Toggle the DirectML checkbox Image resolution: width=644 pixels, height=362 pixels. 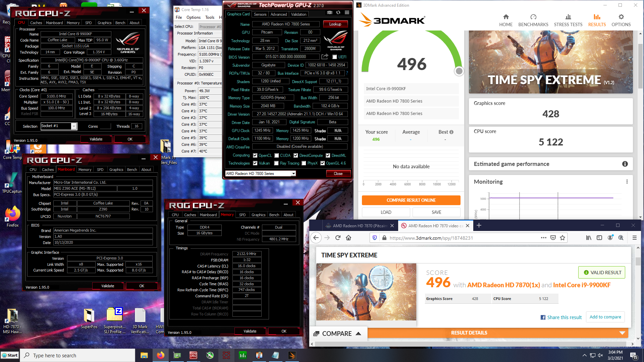point(328,156)
